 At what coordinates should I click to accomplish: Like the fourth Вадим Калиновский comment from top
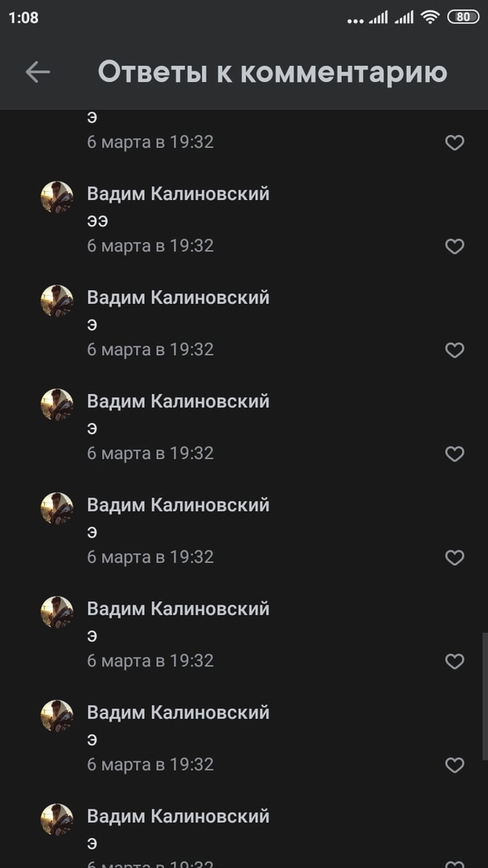click(x=454, y=558)
